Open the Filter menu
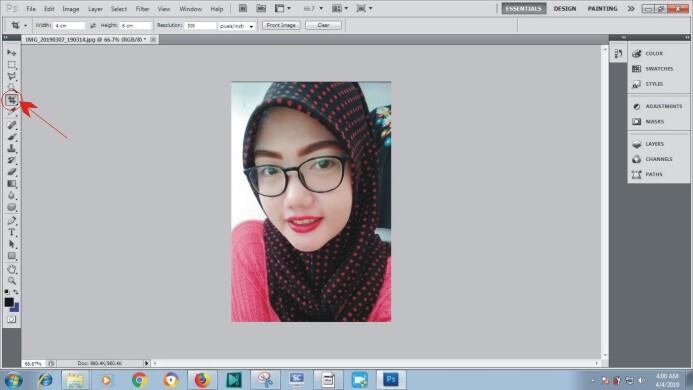 pos(142,9)
